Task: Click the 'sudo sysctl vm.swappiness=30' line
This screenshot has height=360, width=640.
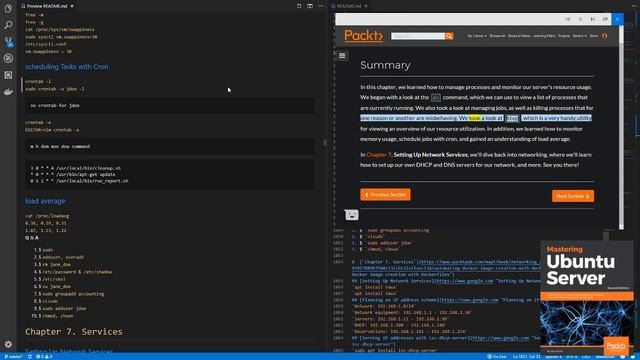Action: click(x=61, y=37)
